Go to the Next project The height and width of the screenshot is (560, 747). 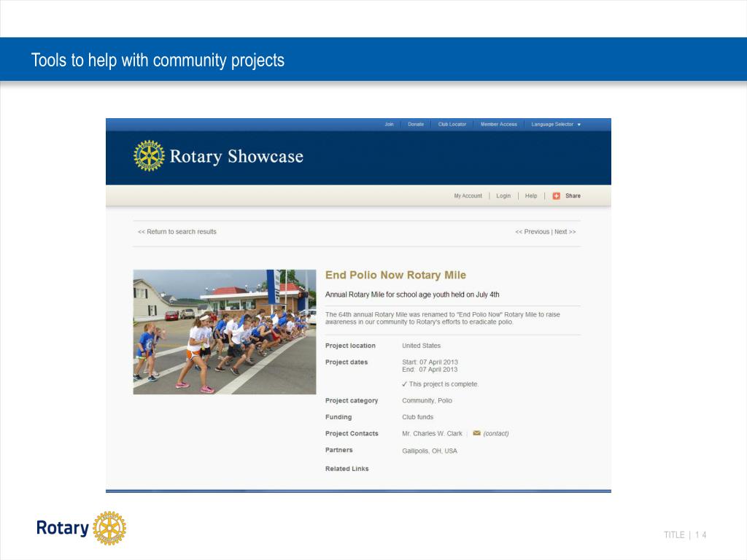click(x=565, y=231)
